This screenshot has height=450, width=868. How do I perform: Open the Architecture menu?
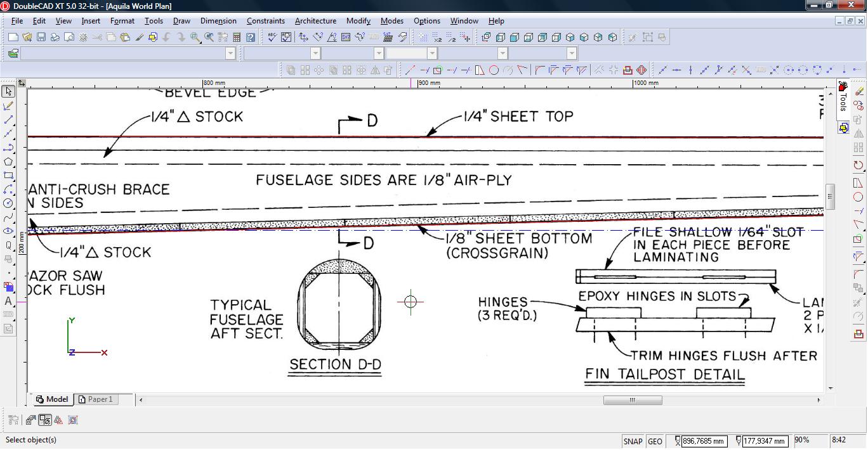[315, 21]
